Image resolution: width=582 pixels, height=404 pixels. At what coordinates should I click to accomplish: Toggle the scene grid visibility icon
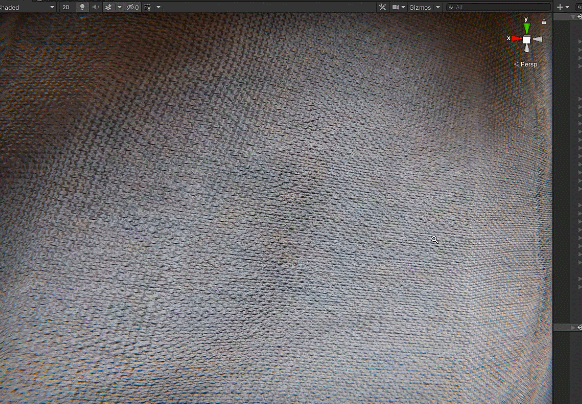click(x=148, y=7)
